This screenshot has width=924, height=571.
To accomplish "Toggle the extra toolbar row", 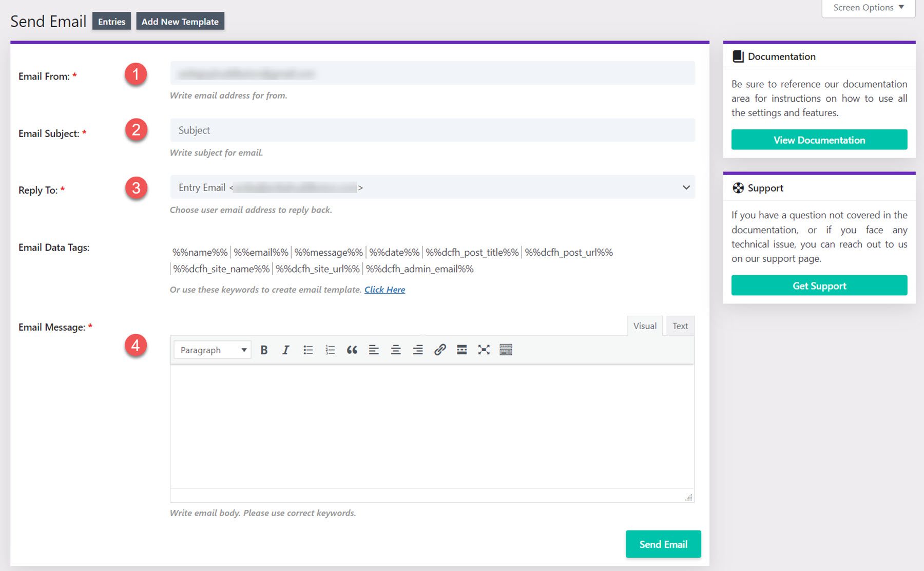I will tap(506, 350).
